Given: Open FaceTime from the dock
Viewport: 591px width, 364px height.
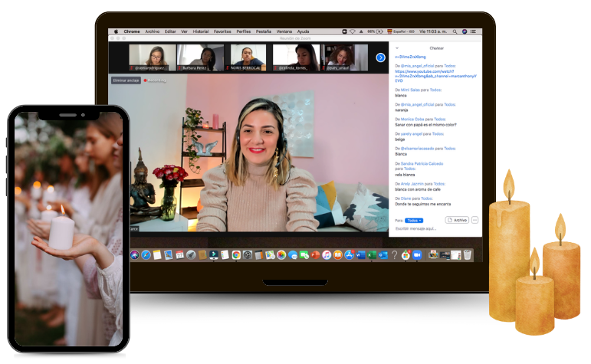Looking at the screenshot, I should tap(304, 255).
